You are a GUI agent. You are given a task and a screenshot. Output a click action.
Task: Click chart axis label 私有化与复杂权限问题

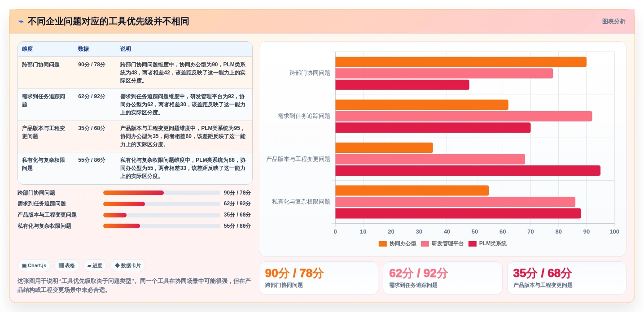(301, 202)
